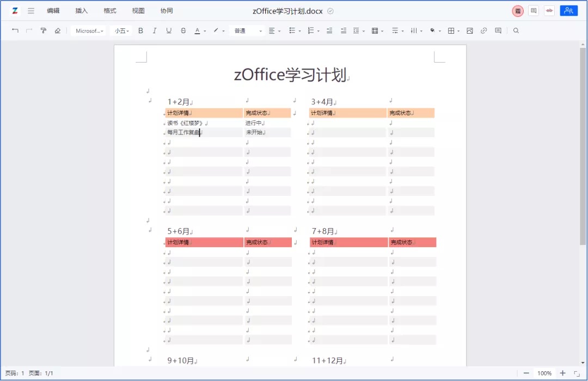The image size is (588, 381).
Task: Activate the format painter tool
Action: tap(44, 30)
